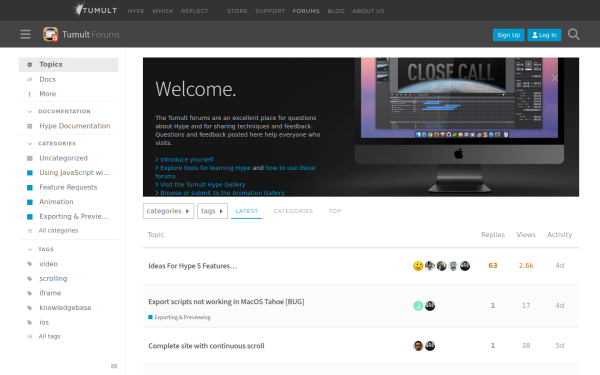Open topic Complete site with continuous scroll
The height and width of the screenshot is (375, 600).
point(206,346)
